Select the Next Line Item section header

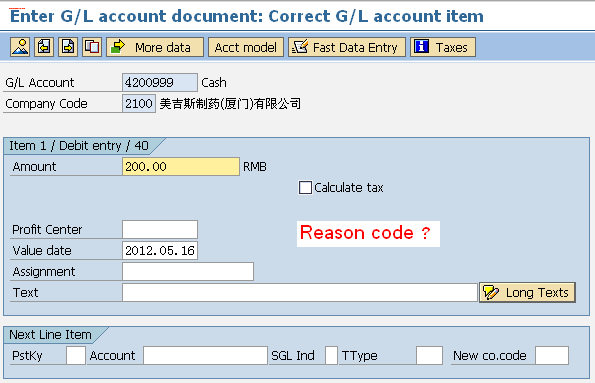[x=51, y=334]
